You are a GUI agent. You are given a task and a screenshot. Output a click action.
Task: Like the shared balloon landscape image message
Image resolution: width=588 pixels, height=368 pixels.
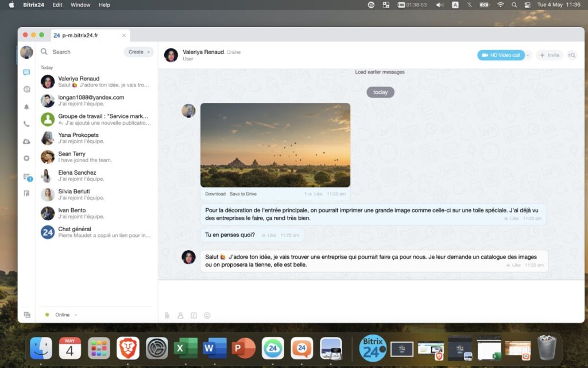click(318, 194)
